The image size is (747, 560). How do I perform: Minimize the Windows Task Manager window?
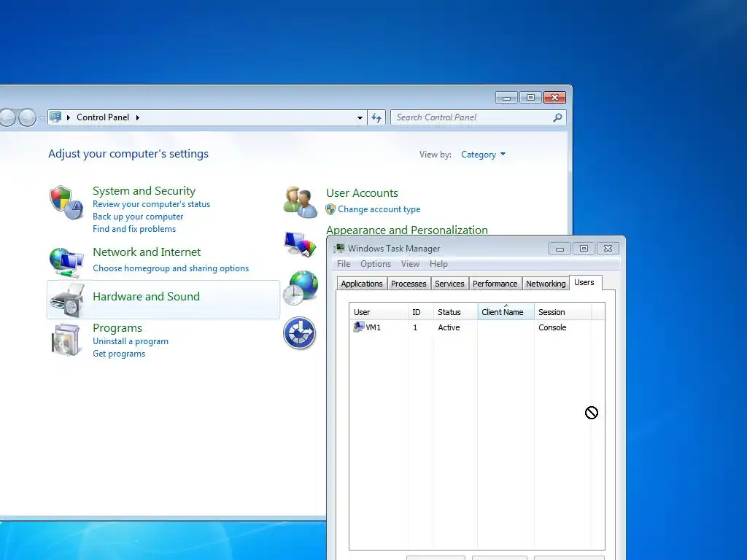(560, 249)
